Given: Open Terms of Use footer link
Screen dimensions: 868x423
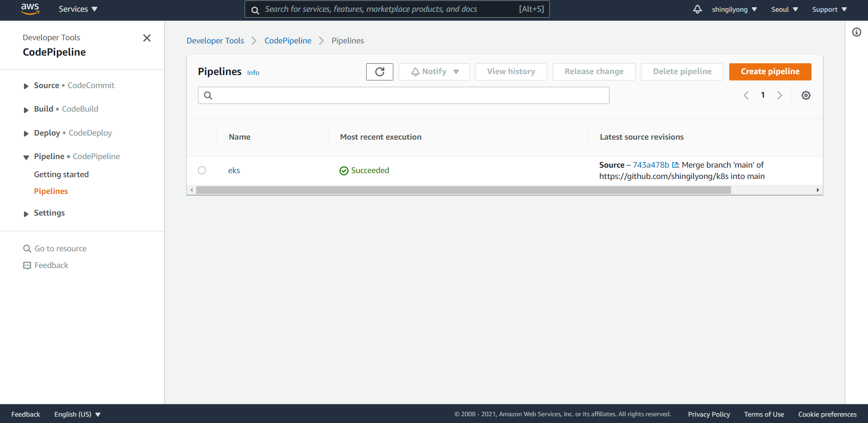Looking at the screenshot, I should pos(764,414).
